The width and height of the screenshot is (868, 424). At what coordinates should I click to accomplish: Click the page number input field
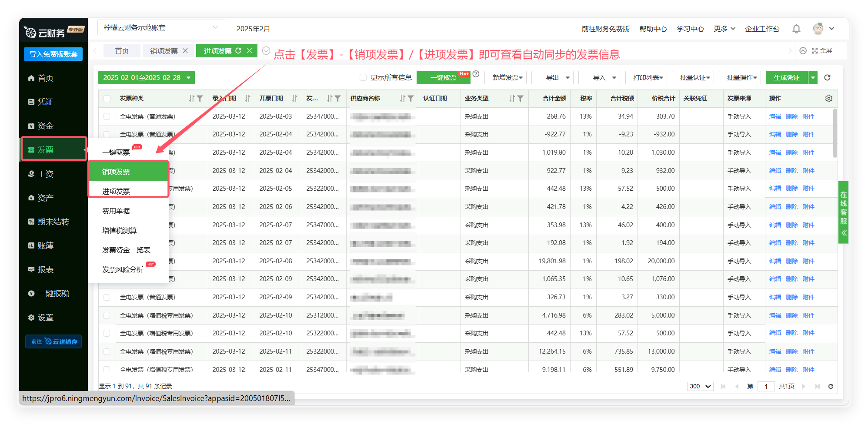tap(766, 386)
